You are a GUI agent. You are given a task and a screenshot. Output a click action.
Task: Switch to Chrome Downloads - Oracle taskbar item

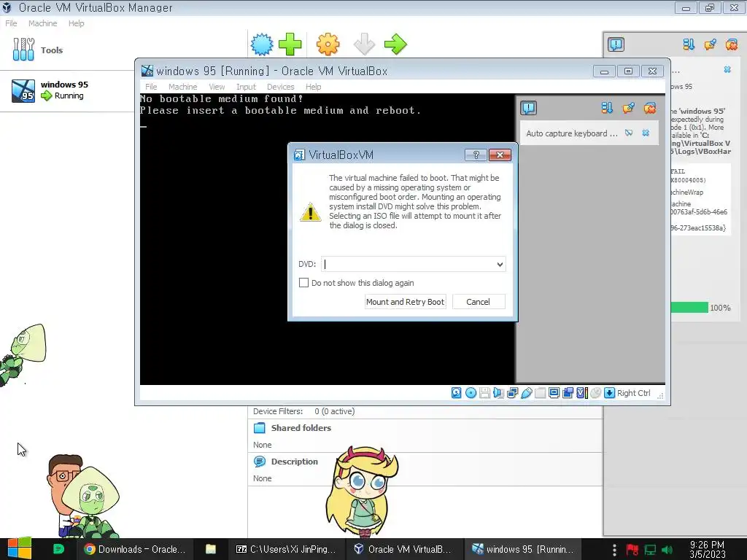pyautogui.click(x=134, y=549)
